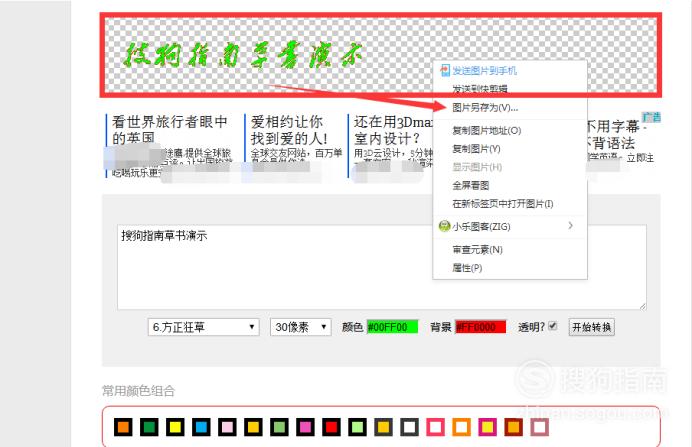
Task: Click the generated green calligraphy preview image
Action: [242, 55]
